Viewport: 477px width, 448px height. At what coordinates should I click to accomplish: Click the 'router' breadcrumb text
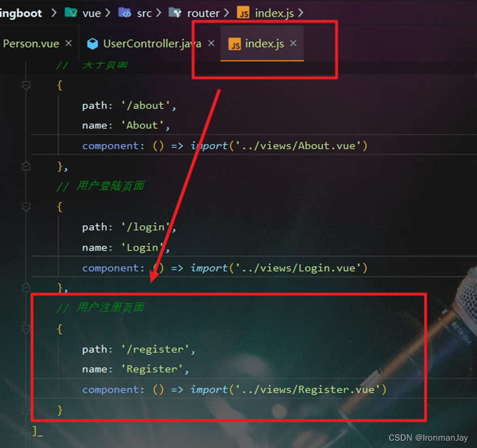203,13
